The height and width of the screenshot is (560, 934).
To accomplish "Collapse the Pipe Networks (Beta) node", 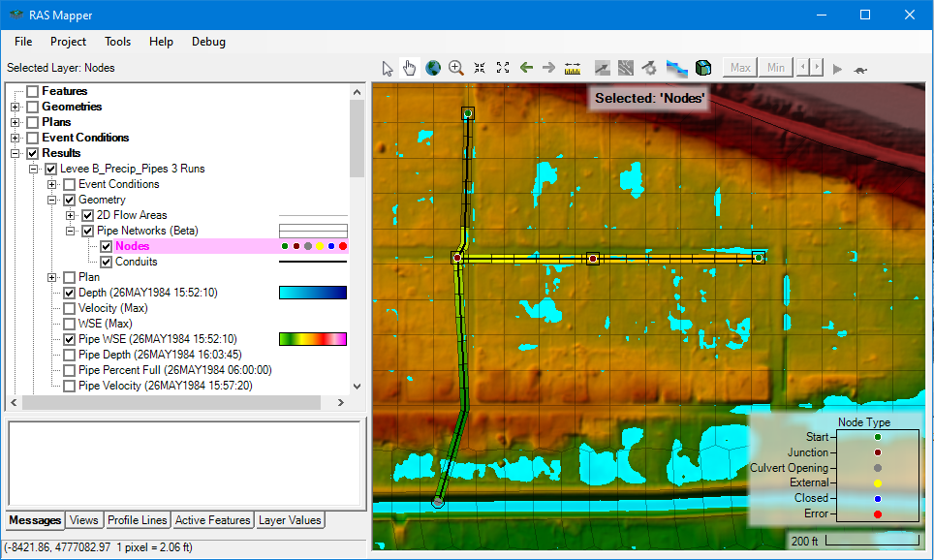I will [71, 231].
